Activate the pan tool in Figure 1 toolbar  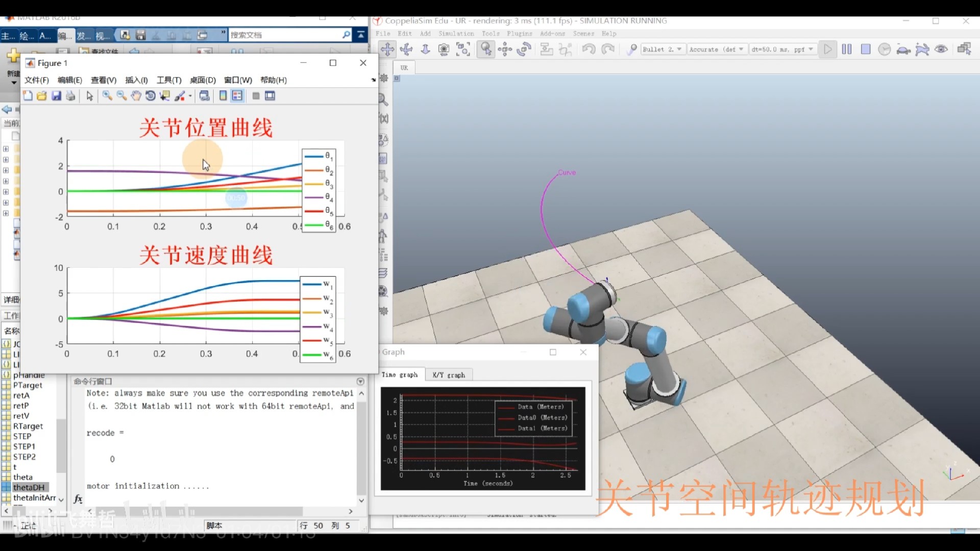(x=136, y=96)
